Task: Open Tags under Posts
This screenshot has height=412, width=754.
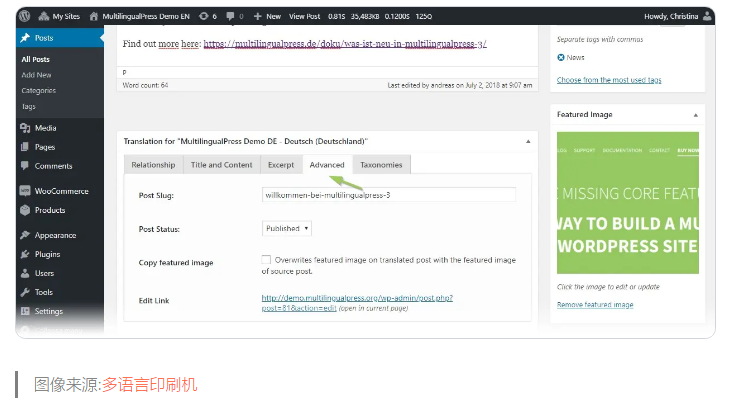Action: (28, 106)
